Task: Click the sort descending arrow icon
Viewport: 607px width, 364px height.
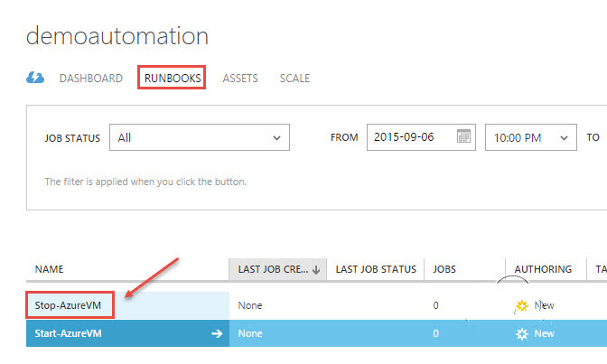Action: 316,269
